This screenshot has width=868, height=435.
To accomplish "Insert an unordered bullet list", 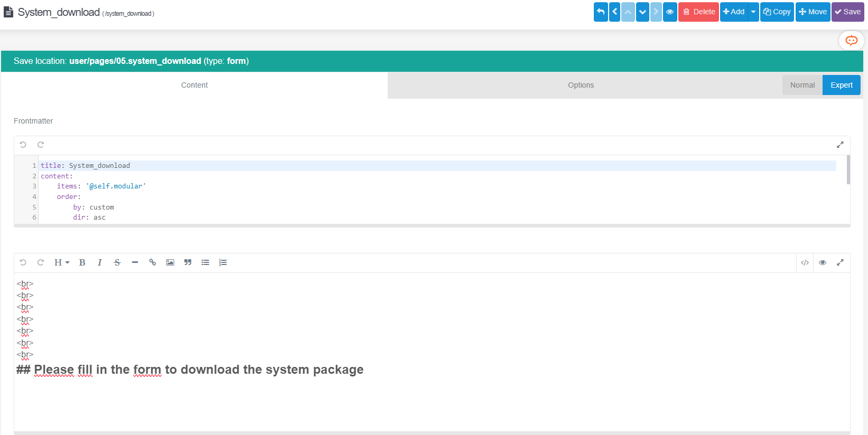I will coord(205,262).
